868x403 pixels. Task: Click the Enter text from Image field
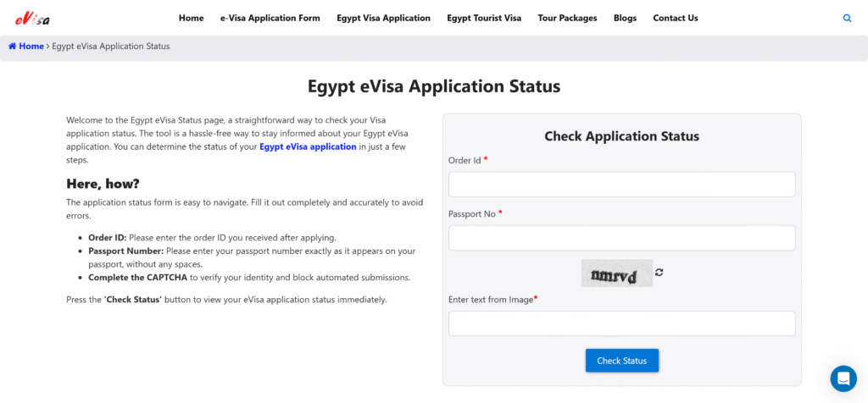coord(621,323)
